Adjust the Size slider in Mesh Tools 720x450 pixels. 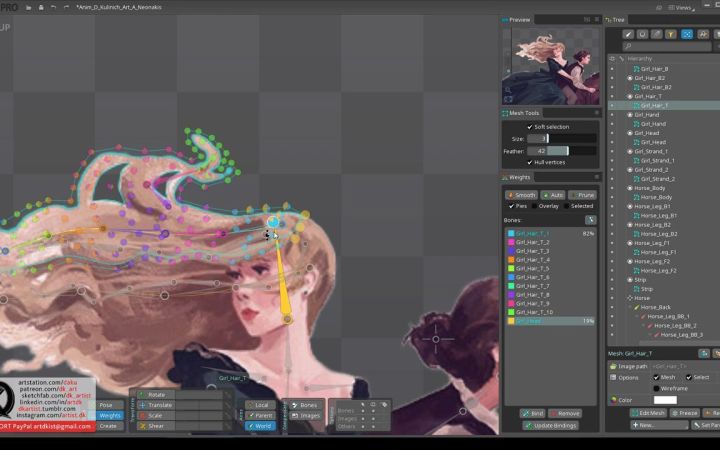(562, 138)
